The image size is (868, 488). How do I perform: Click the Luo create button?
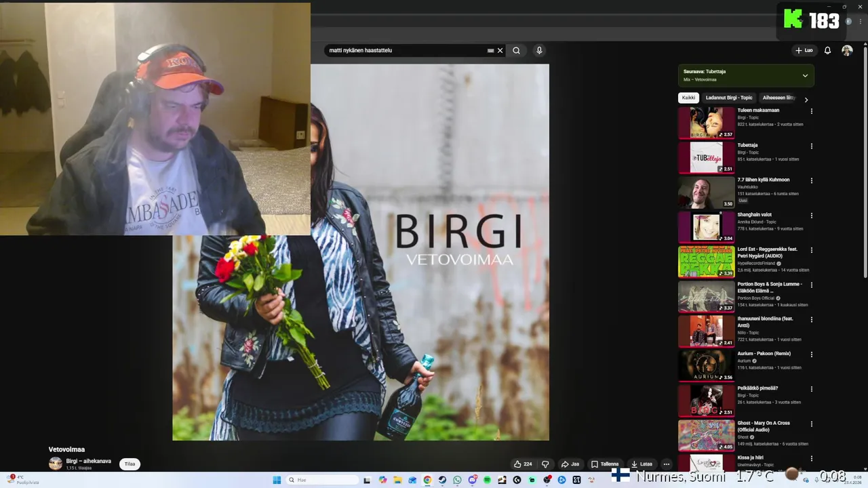804,50
